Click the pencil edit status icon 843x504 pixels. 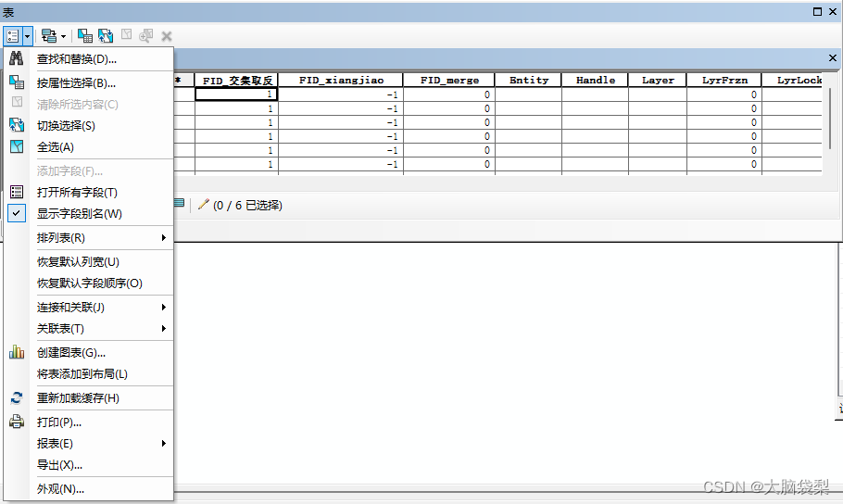coord(203,205)
